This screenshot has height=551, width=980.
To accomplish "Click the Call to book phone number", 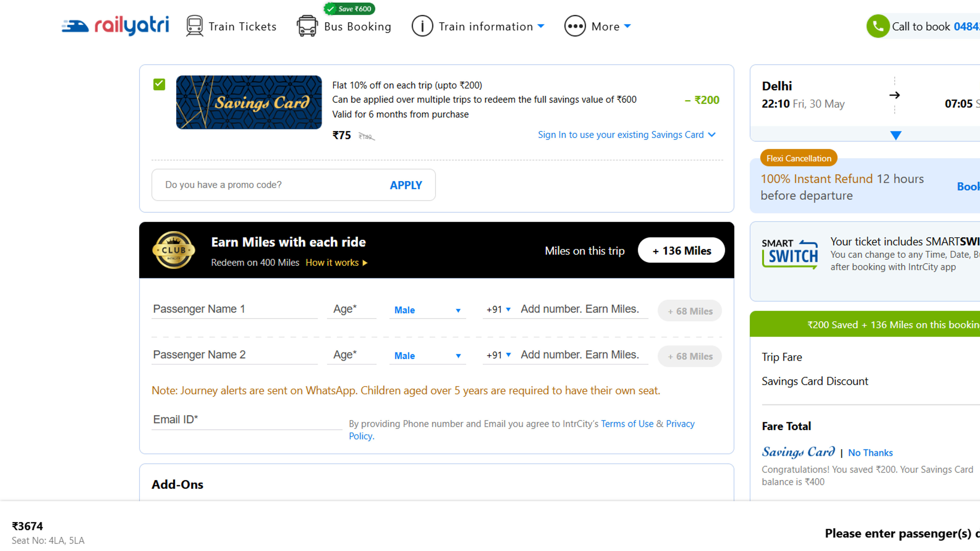I will tap(966, 26).
